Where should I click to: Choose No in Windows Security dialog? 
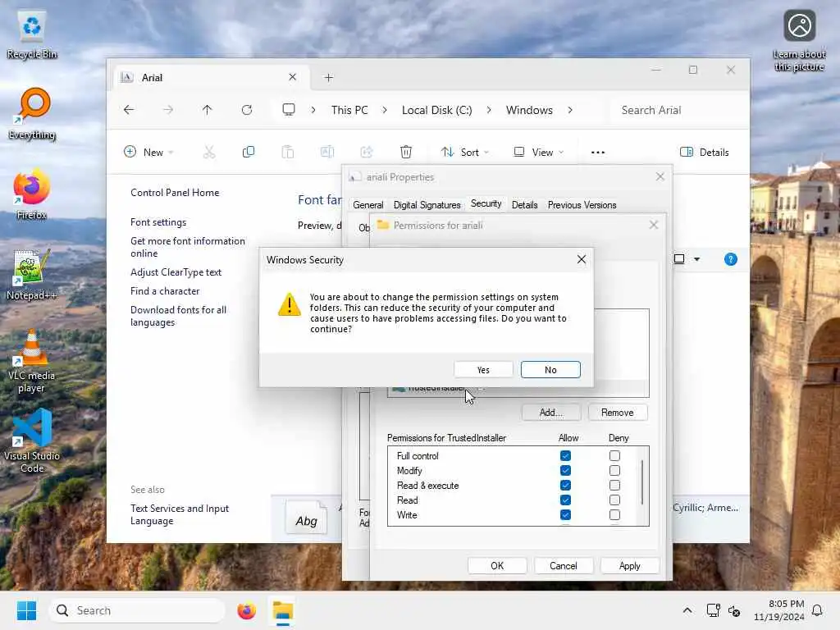click(550, 370)
